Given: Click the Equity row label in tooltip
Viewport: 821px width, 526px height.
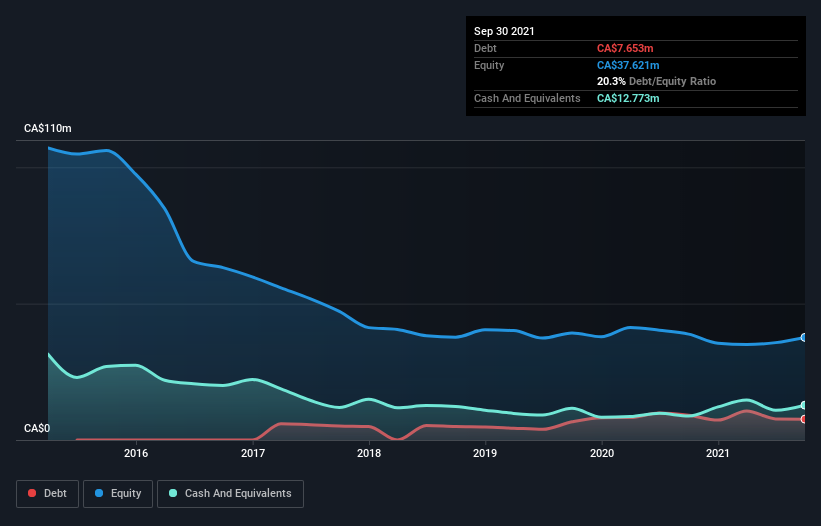Looking at the screenshot, I should coord(489,65).
